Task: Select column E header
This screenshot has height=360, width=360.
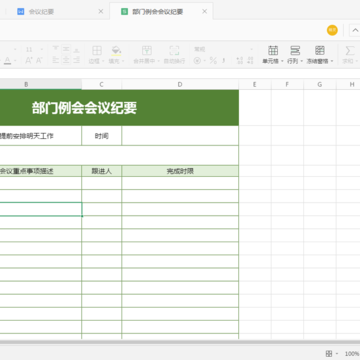Action: coord(255,85)
